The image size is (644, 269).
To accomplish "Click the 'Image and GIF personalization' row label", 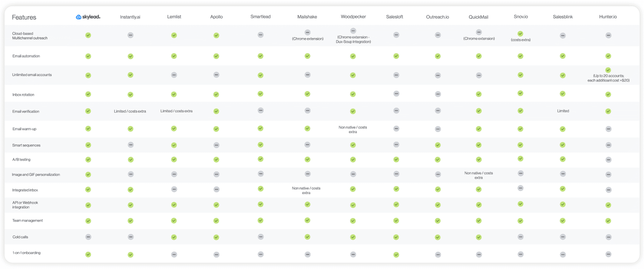I will [x=36, y=175].
